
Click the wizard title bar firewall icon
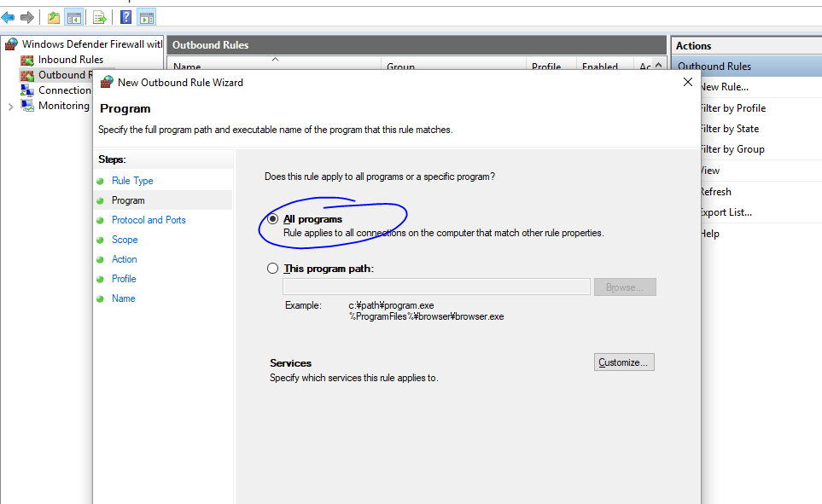tap(107, 82)
